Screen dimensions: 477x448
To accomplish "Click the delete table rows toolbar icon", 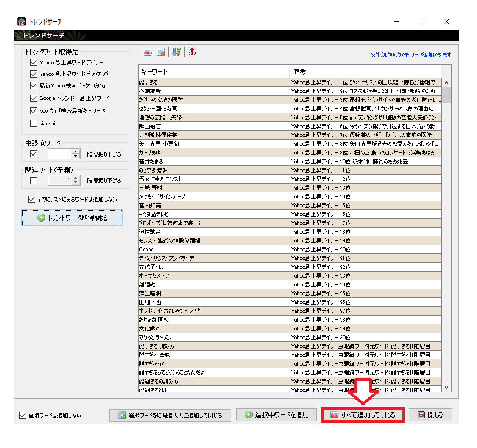I will (x=161, y=52).
